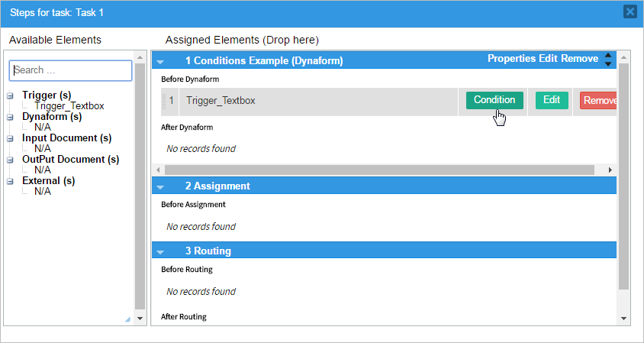Collapse the 3 Routing section

[x=161, y=251]
